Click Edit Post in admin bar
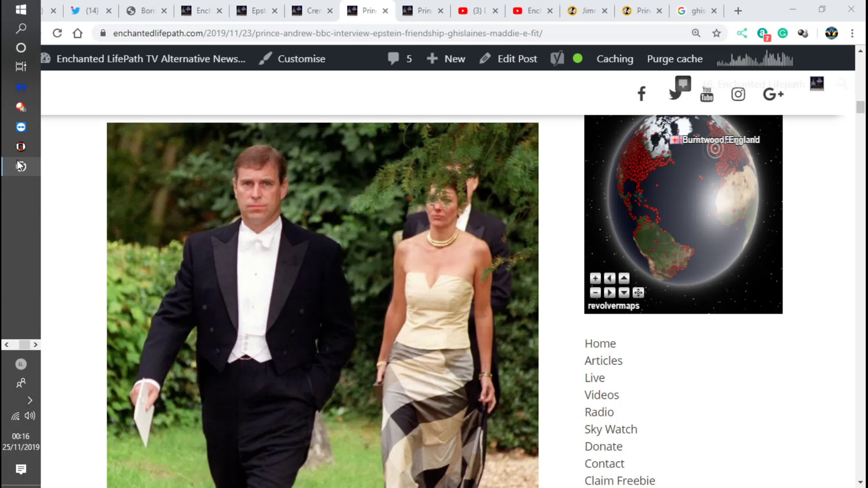 point(508,59)
